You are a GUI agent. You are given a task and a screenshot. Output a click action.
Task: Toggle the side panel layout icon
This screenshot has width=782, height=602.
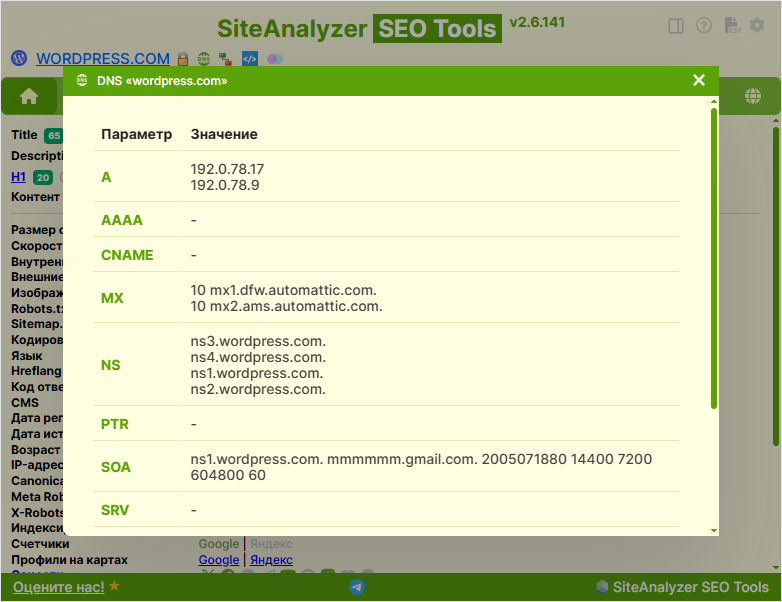(676, 26)
